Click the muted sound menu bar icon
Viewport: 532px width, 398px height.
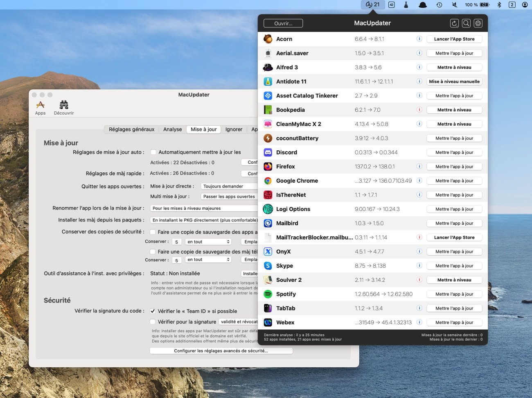point(454,5)
